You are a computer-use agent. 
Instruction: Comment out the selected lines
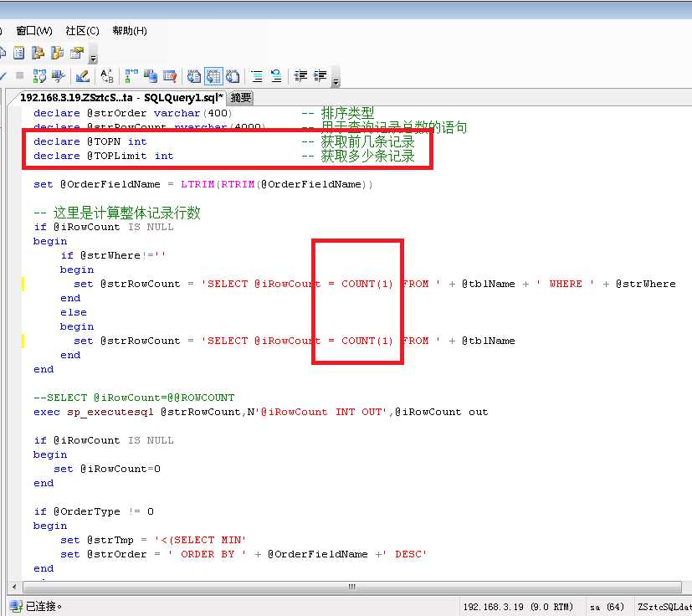(x=257, y=76)
